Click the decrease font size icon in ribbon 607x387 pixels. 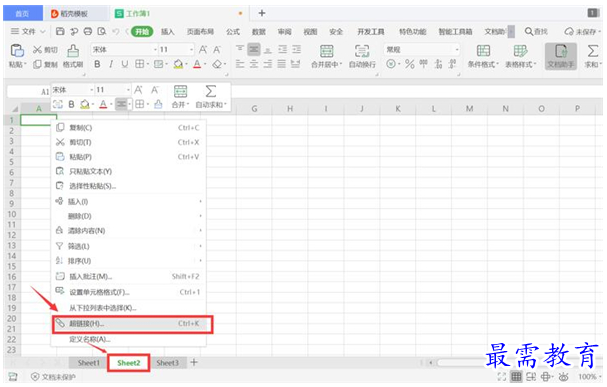[x=217, y=50]
